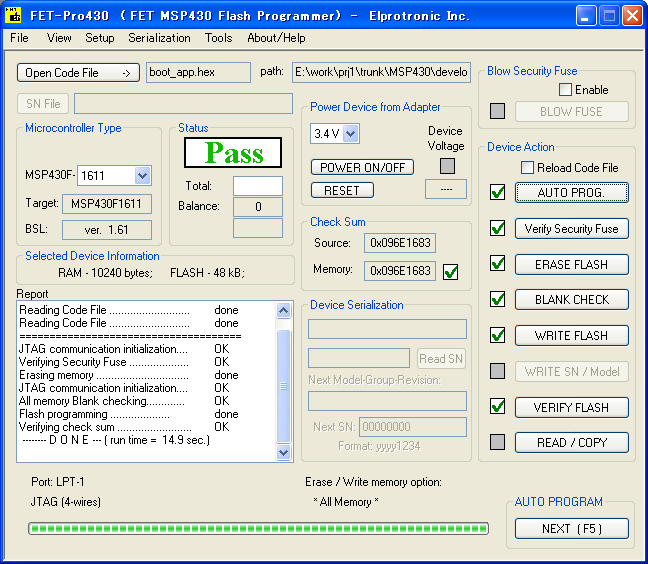Click the check sum match checkbox
This screenshot has width=648, height=564.
[x=450, y=272]
